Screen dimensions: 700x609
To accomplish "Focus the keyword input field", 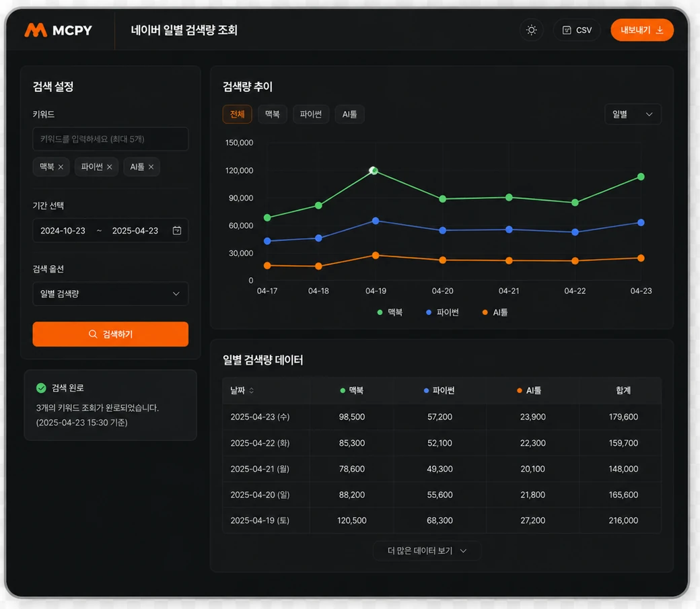I will pyautogui.click(x=110, y=139).
